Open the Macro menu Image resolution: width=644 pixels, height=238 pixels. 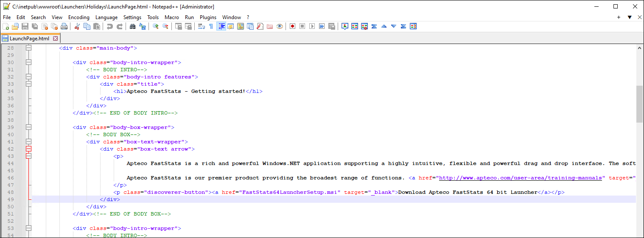pyautogui.click(x=172, y=17)
